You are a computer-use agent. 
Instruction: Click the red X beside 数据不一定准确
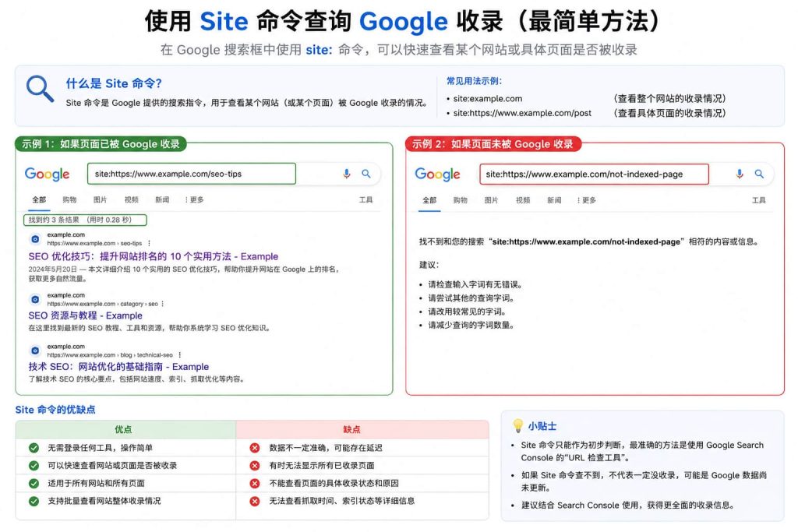[255, 448]
